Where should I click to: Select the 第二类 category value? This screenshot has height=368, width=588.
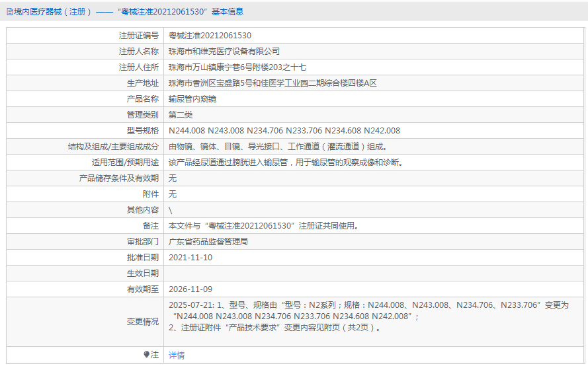(x=181, y=115)
